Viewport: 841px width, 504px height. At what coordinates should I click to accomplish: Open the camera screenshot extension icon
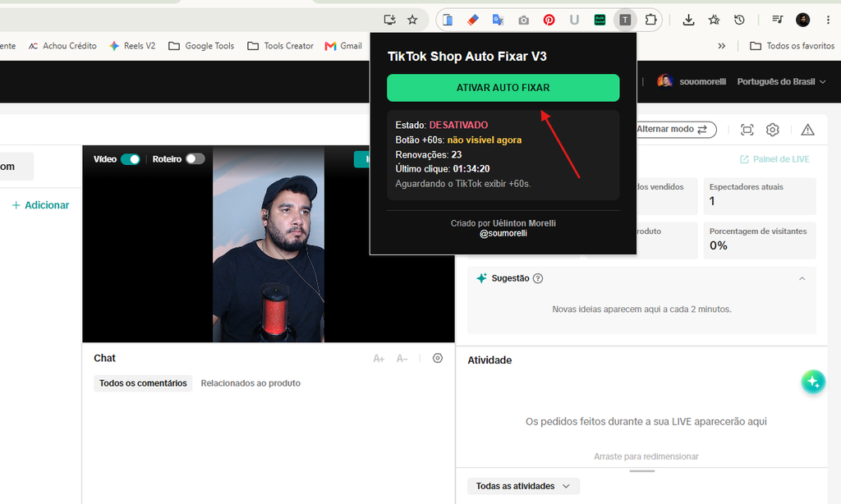pyautogui.click(x=523, y=21)
